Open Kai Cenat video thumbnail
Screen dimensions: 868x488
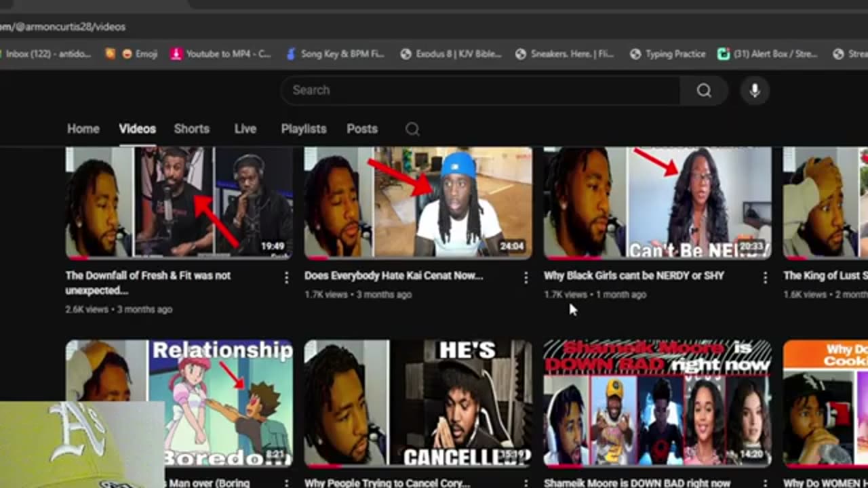coord(418,203)
